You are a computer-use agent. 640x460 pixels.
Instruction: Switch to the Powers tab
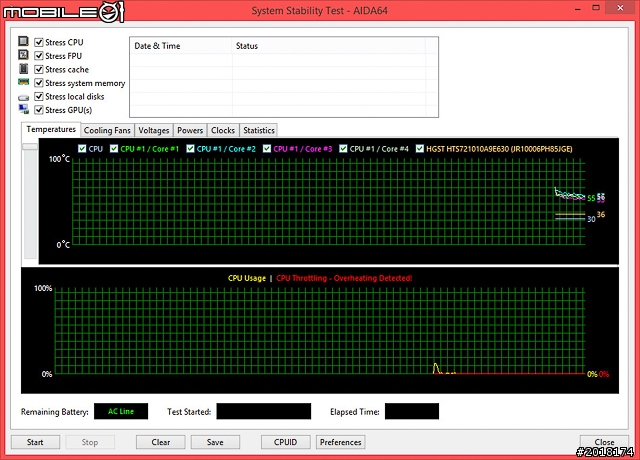pos(190,130)
